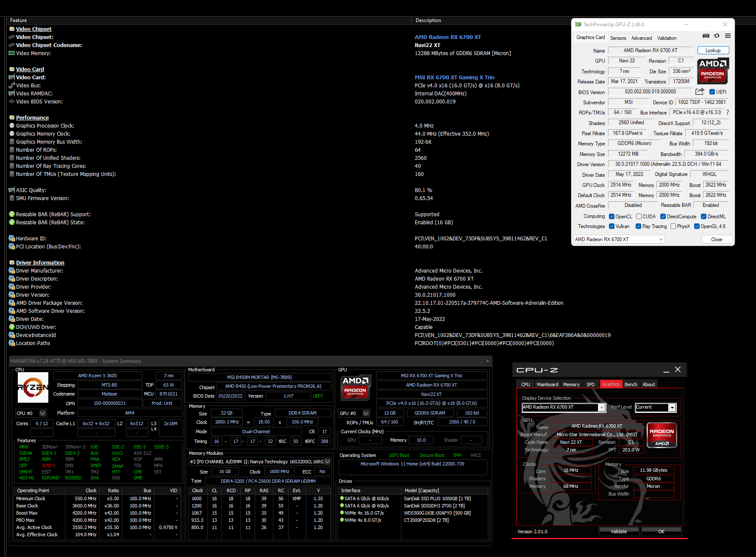The image size is (756, 557).
Task: Click the OK button in CPU-Z
Action: click(x=661, y=532)
